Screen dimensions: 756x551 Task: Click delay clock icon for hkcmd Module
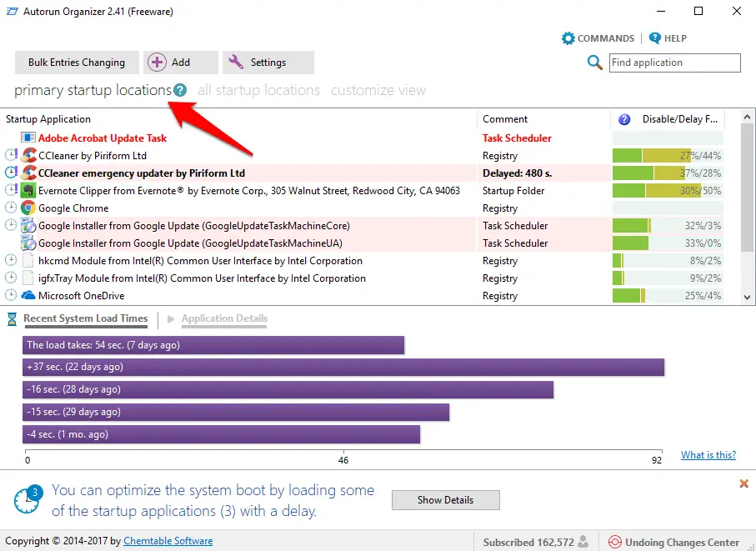pos(11,260)
